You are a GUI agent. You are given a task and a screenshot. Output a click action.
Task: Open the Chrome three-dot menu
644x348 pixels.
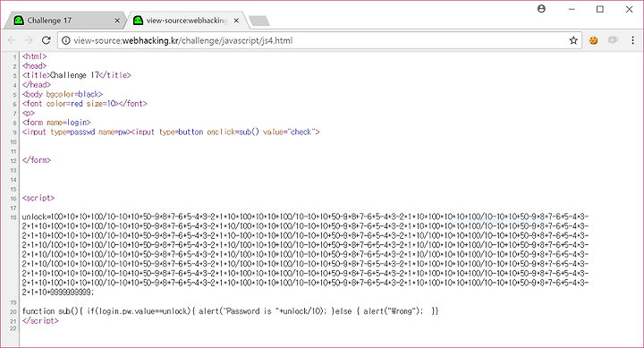coord(632,40)
